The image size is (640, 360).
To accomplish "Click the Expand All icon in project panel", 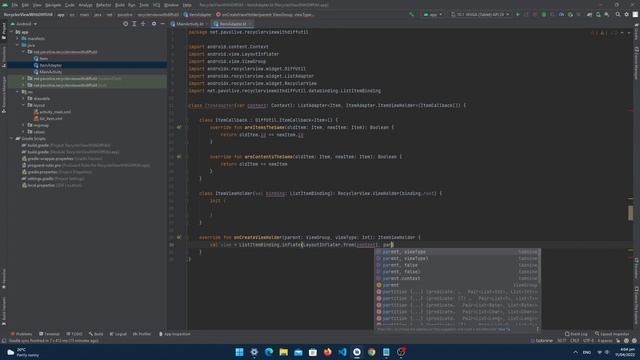I will pos(134,24).
